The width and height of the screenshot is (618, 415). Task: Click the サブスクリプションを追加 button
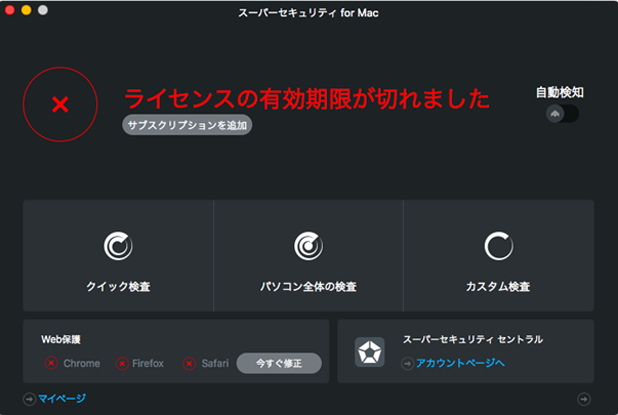(x=187, y=125)
